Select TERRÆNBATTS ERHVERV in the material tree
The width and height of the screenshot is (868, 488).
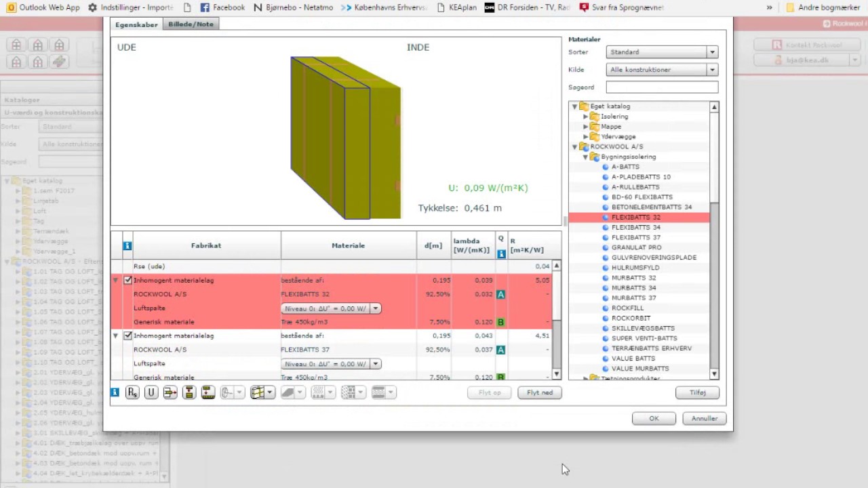651,348
